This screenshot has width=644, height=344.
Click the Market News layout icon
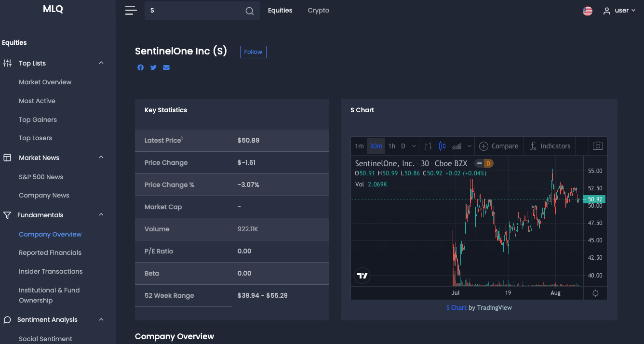point(7,158)
